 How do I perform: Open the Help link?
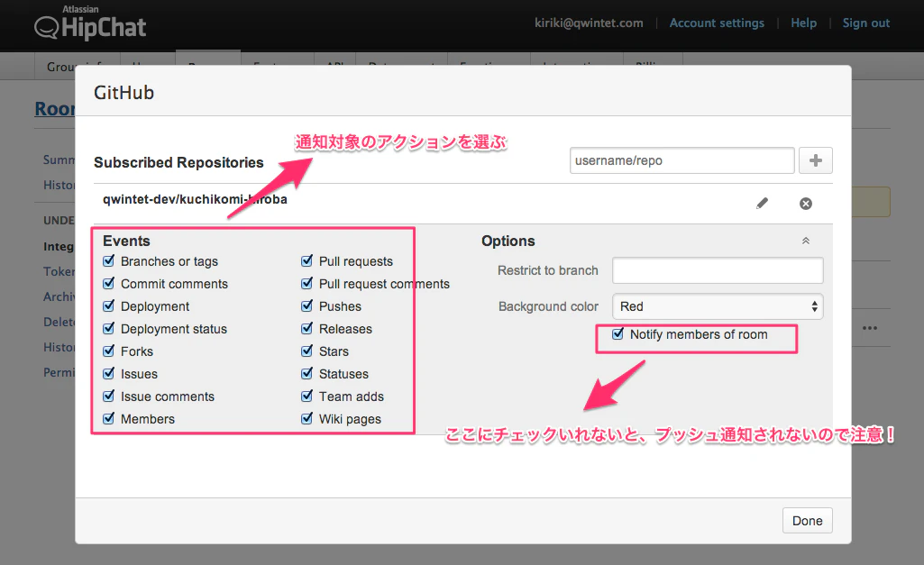[804, 23]
